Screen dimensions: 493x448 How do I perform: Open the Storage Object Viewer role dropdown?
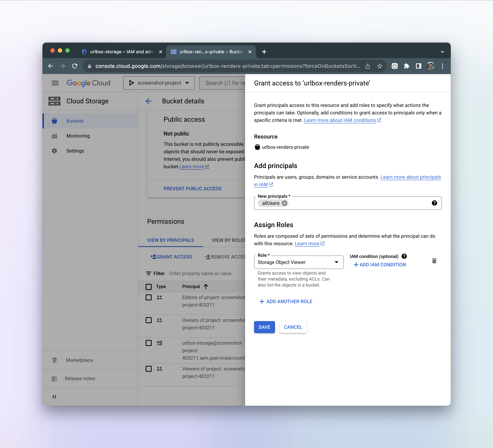[298, 262]
